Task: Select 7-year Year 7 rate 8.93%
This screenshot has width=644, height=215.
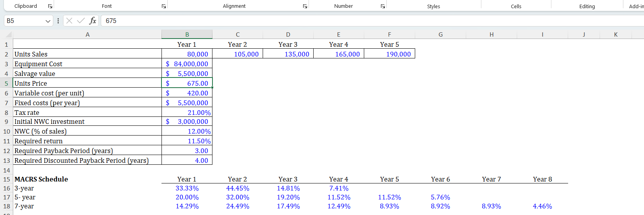Action: click(x=491, y=206)
